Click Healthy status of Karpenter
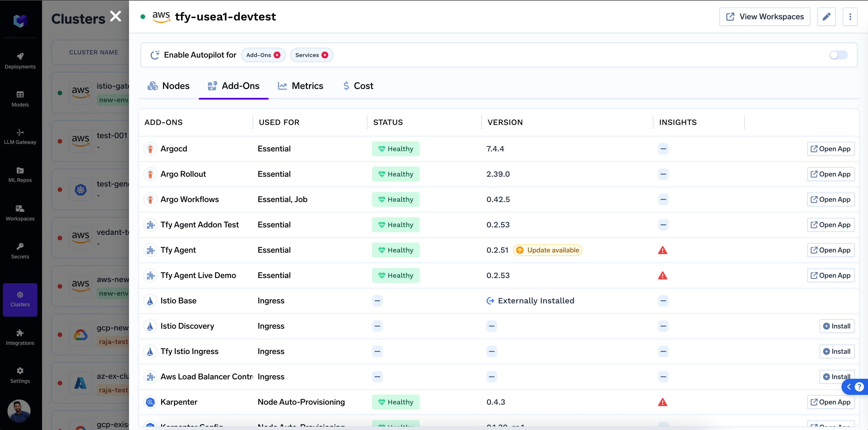This screenshot has height=430, width=868. [x=396, y=402]
